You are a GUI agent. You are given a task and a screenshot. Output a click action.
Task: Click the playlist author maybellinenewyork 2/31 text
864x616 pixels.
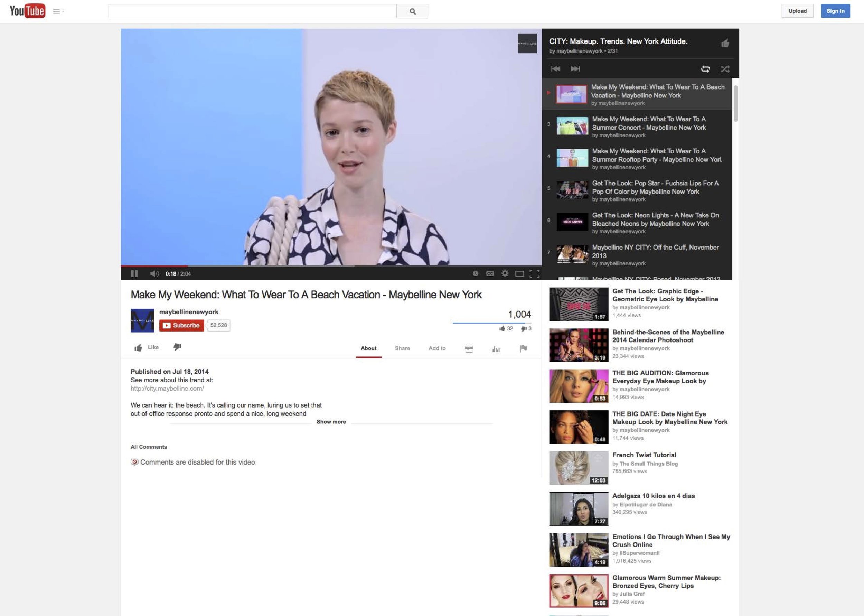[583, 51]
